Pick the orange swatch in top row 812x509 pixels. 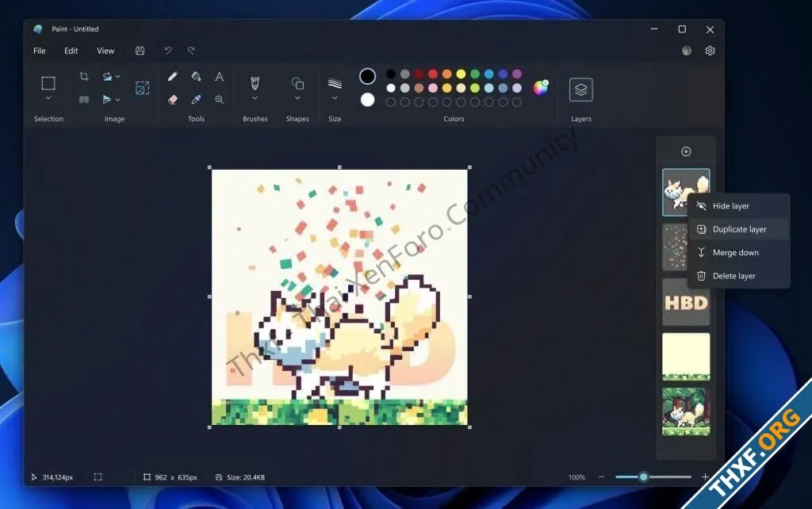click(447, 74)
